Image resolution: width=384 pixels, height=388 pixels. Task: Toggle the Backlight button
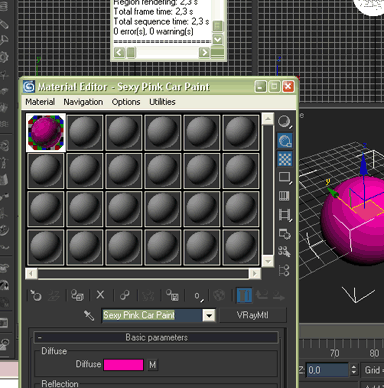(x=284, y=141)
